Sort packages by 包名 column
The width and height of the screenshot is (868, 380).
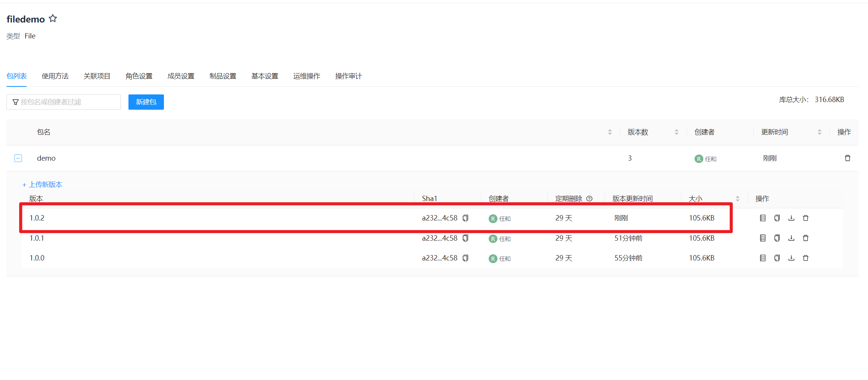[x=610, y=132]
